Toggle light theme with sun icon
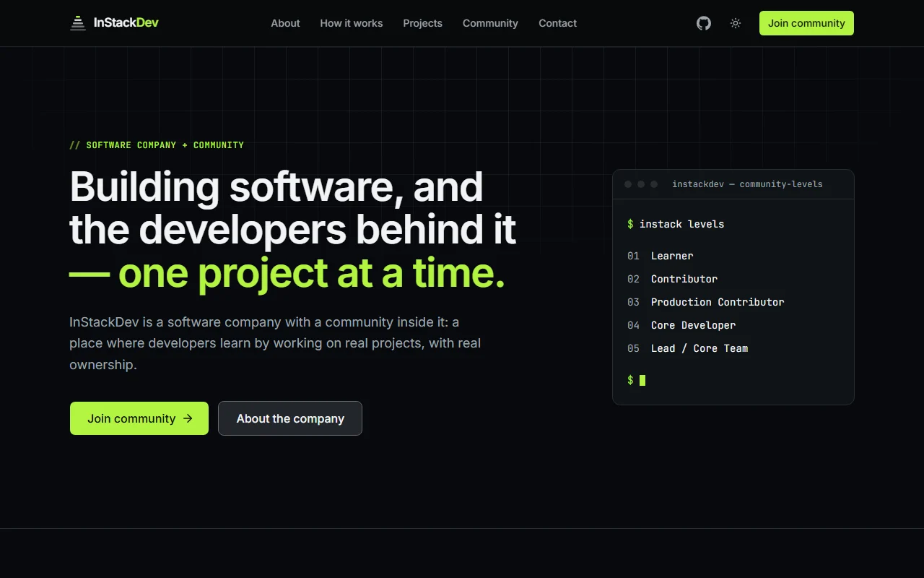The image size is (924, 578). 736,23
